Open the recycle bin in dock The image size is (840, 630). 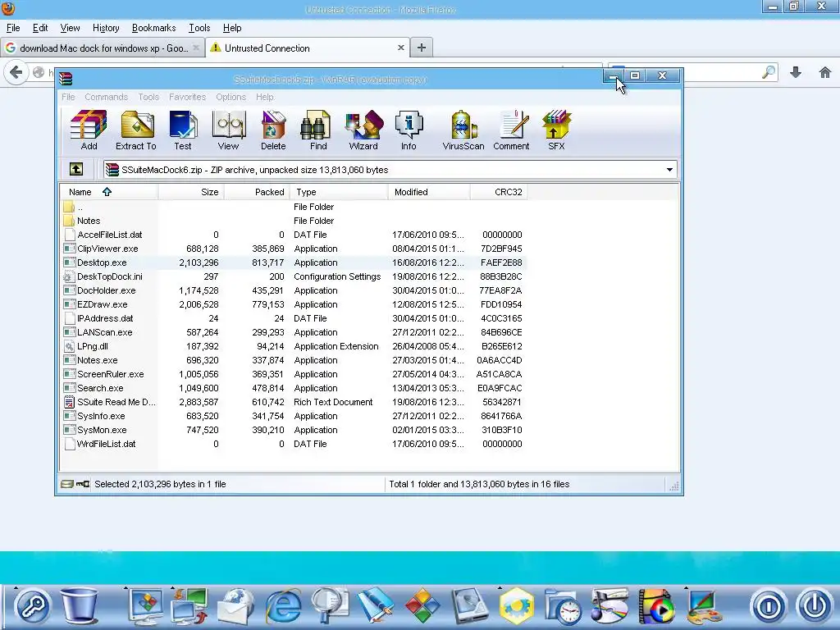[80, 606]
